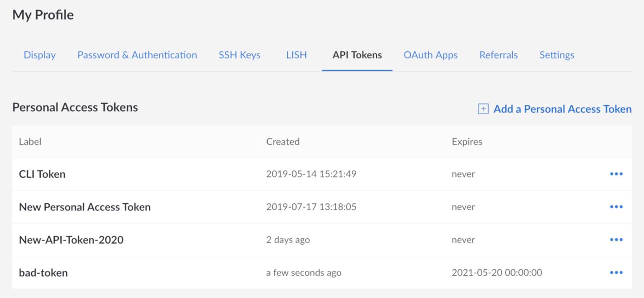Switch to the LISH tab

click(x=296, y=55)
